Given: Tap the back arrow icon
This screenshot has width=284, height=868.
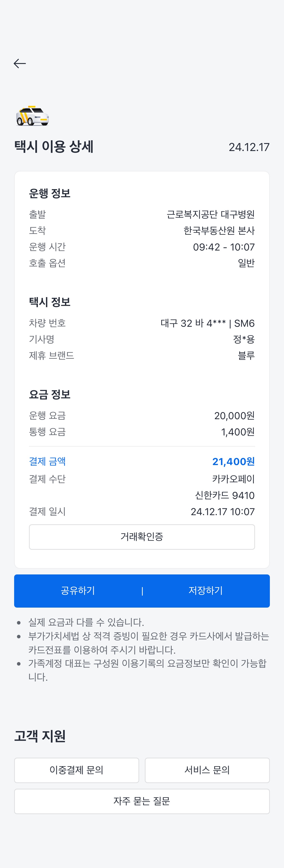Looking at the screenshot, I should [20, 63].
